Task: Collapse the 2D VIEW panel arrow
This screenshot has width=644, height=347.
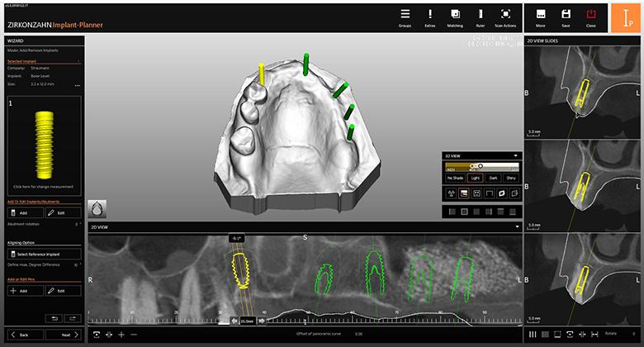Action: point(515,226)
